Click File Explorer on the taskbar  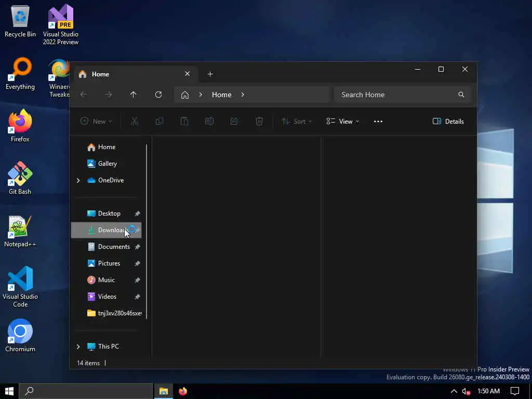[164, 391]
